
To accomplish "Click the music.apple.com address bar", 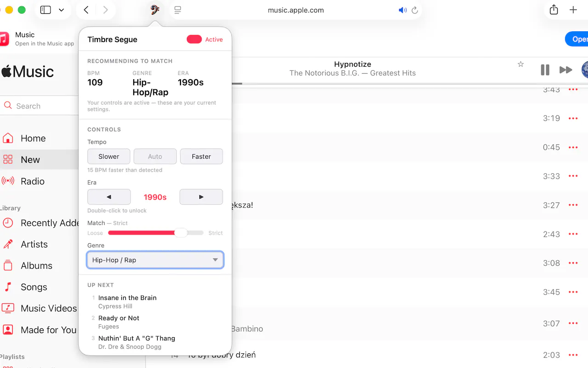I will point(296,10).
